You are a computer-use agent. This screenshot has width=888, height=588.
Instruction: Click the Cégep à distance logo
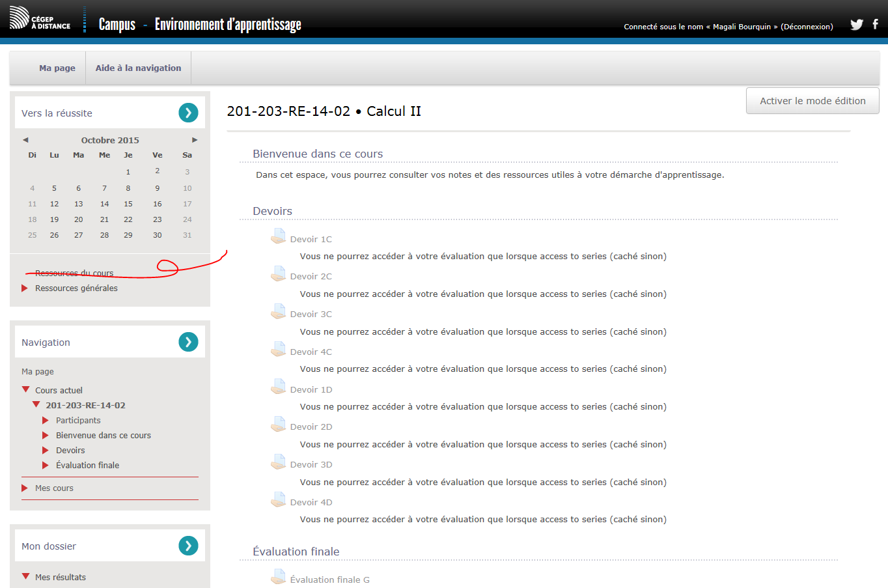[x=40, y=19]
